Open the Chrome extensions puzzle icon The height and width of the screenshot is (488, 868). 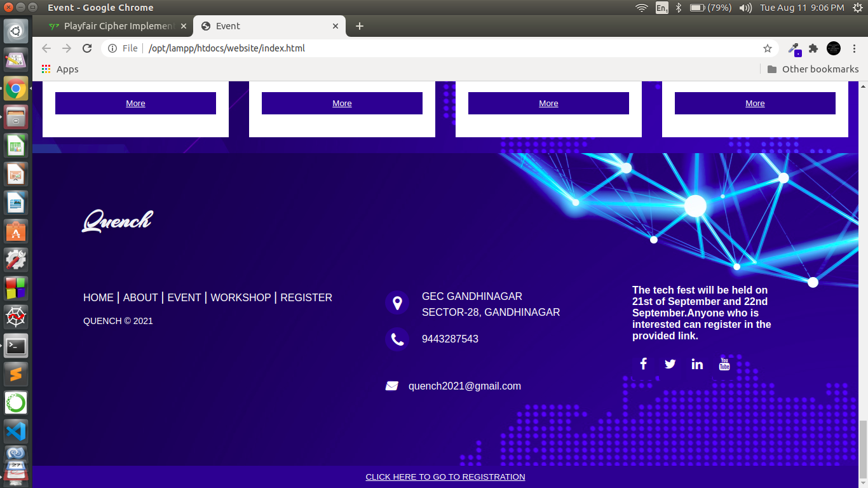813,48
